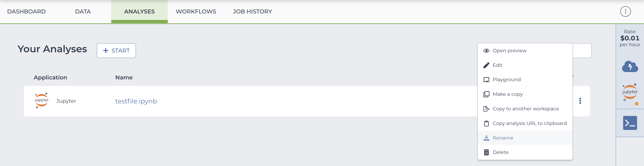Open the terminal icon in sidebar
This screenshot has width=644, height=166.
coord(630,123)
